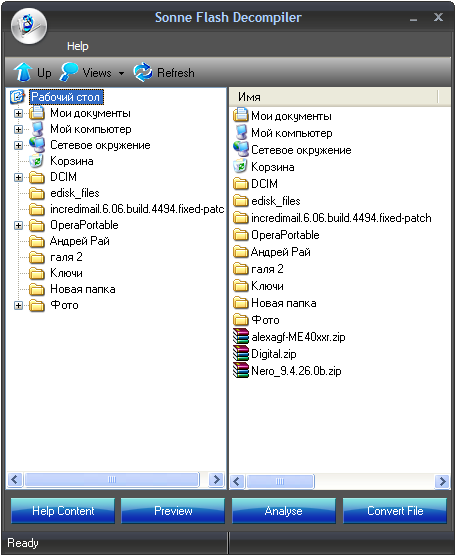The width and height of the screenshot is (456, 556).
Task: Click the Рабочий стол desktop icon in the tree
Action: point(17,96)
